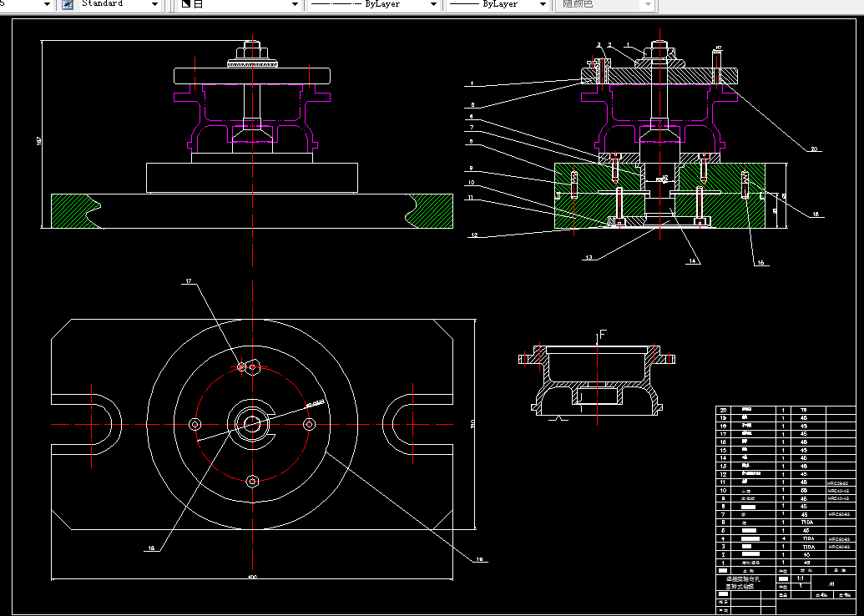864x616 pixels.
Task: Select the 210 dimension on plan view
Action: coord(472,424)
